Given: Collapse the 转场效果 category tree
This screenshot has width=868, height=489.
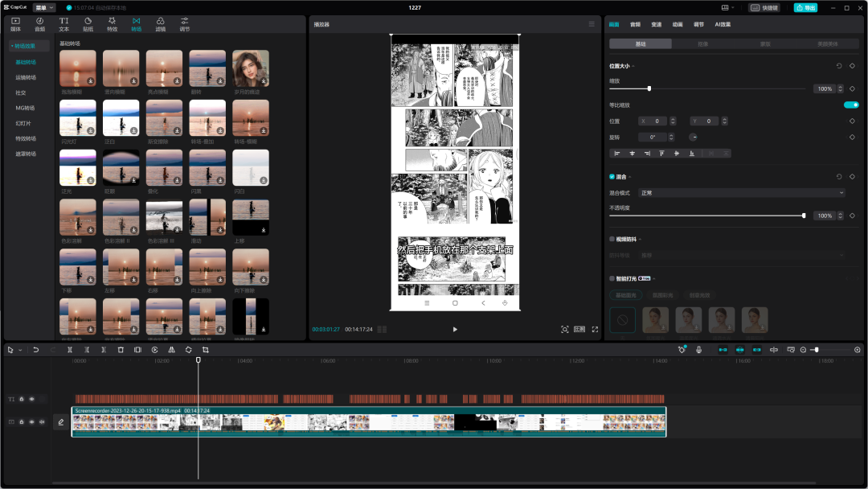Looking at the screenshot, I should pos(12,46).
